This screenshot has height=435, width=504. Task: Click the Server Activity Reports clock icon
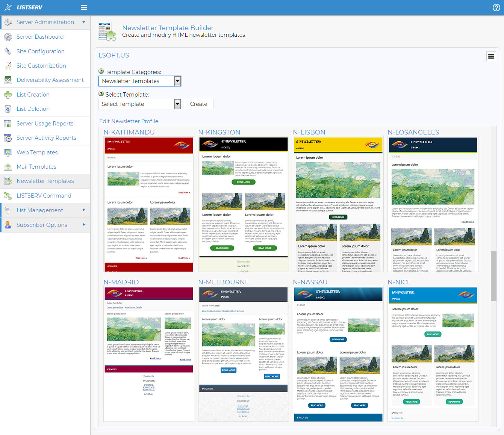(8, 138)
